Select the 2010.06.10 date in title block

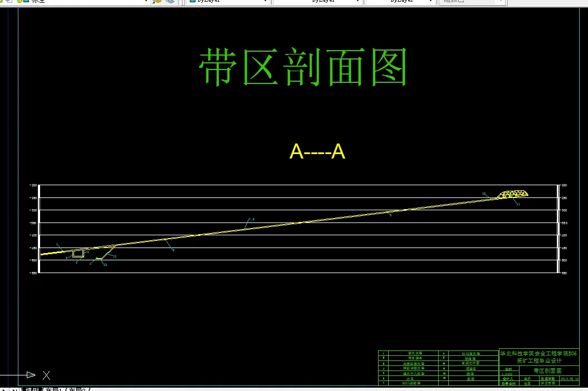click(570, 379)
